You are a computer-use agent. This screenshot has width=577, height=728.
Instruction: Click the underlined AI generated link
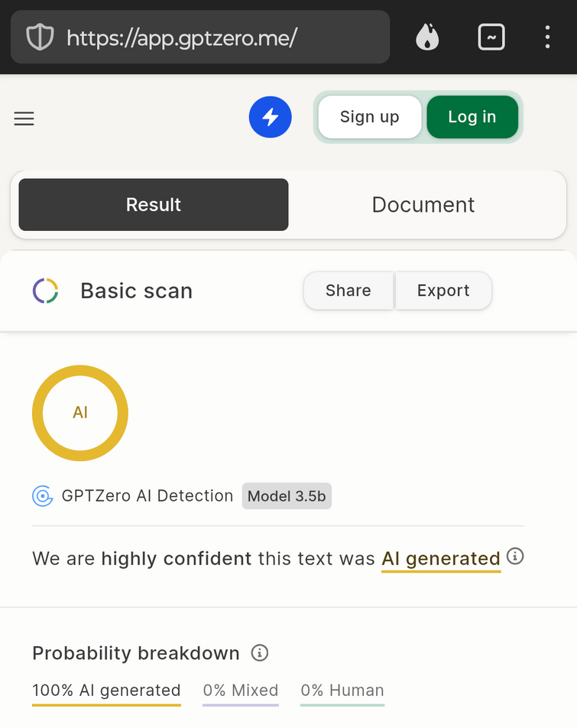[x=441, y=559]
